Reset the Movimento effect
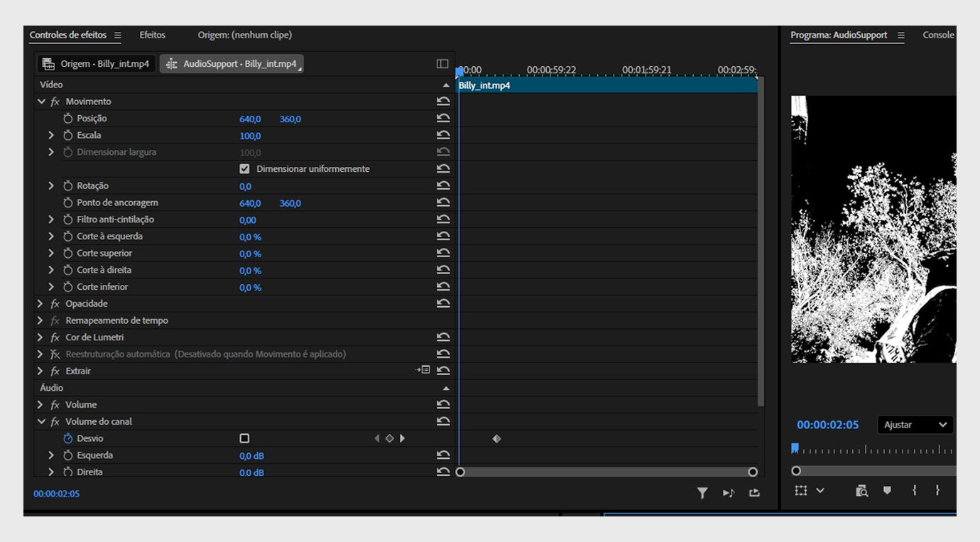Screen dimensions: 980x542 [x=443, y=102]
